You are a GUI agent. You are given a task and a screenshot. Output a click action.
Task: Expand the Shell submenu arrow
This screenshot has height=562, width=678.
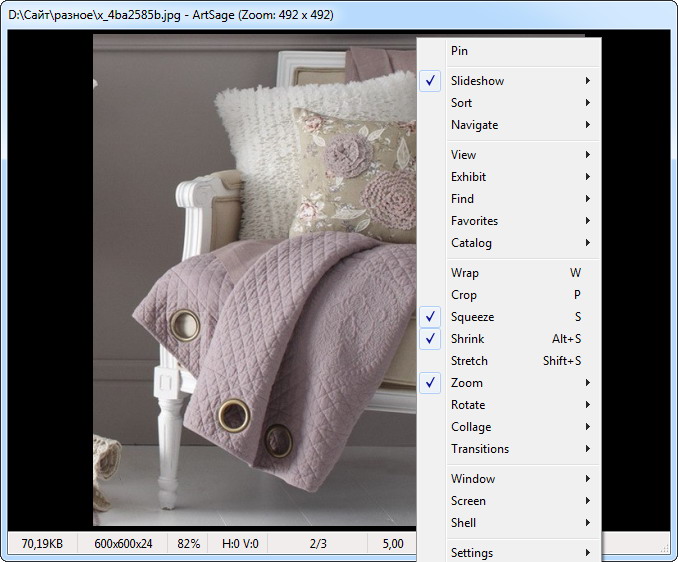588,523
